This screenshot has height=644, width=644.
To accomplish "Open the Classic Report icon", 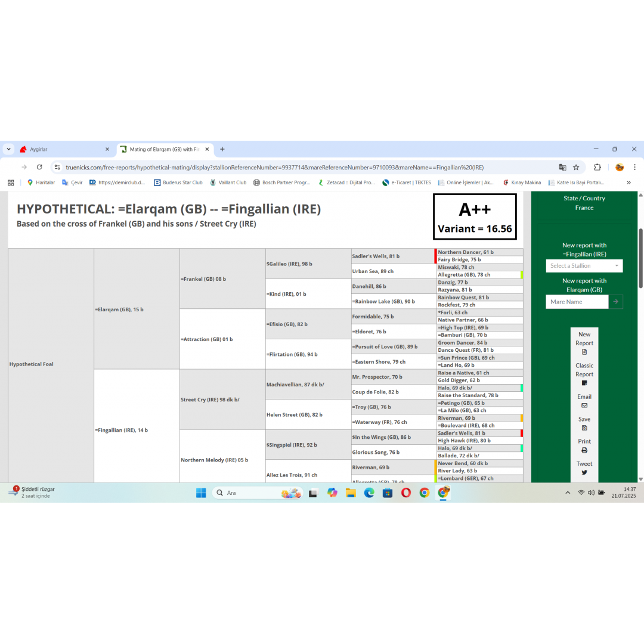I will (584, 383).
